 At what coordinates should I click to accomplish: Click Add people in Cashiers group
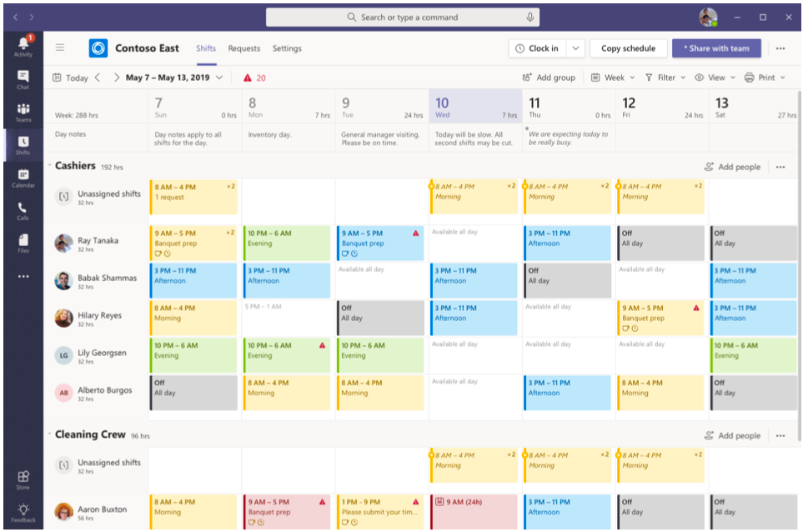(732, 167)
